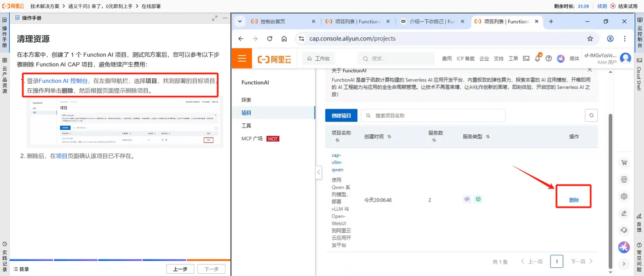
Task: Open the floating AI assistant button
Action: (x=624, y=247)
